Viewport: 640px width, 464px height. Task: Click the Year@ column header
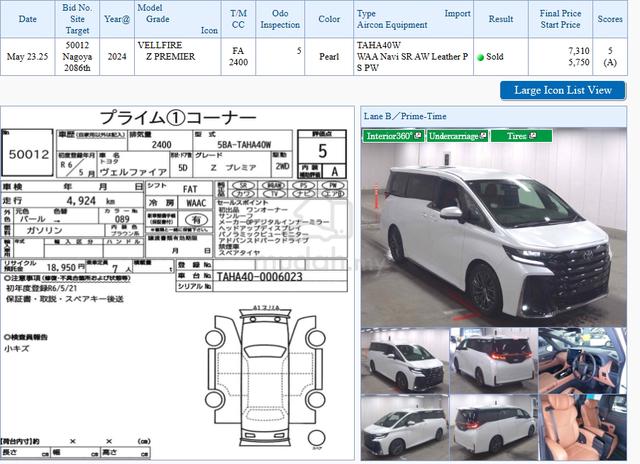tap(117, 19)
